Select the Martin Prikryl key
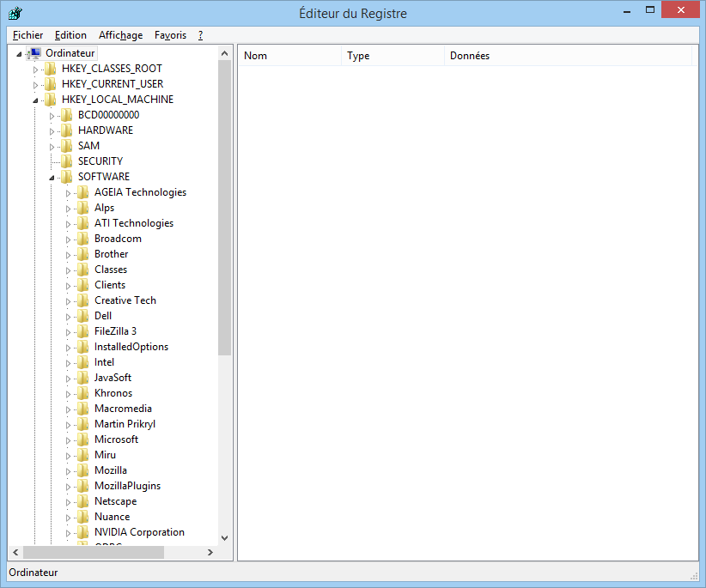This screenshot has height=588, width=706. 125,424
